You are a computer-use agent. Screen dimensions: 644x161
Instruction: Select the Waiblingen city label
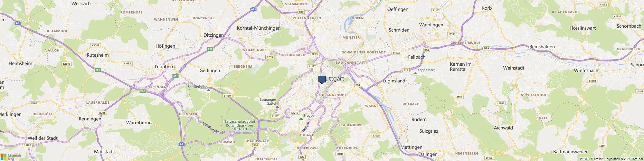click(x=431, y=25)
